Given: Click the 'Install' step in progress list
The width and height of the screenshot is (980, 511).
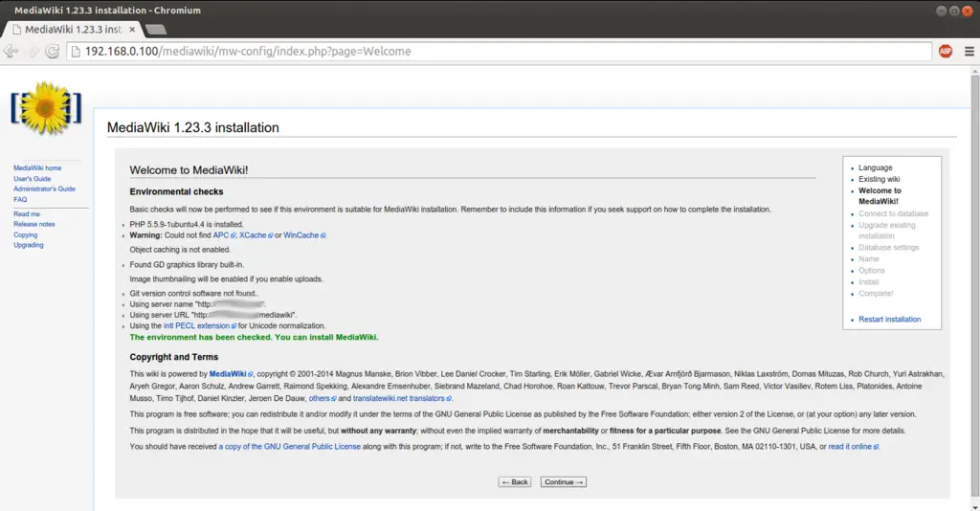Looking at the screenshot, I should click(868, 282).
